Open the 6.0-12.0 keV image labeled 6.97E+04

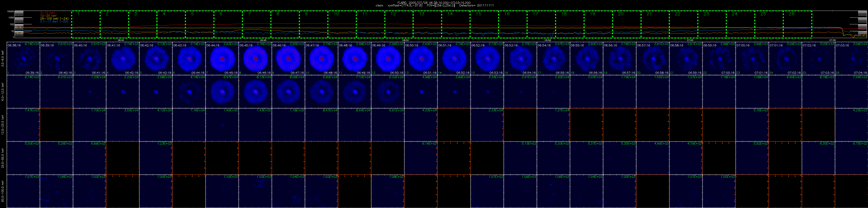pos(222,92)
